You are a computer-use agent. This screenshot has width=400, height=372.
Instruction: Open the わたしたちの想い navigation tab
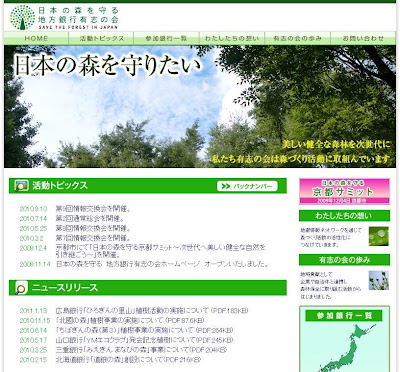coord(232,38)
